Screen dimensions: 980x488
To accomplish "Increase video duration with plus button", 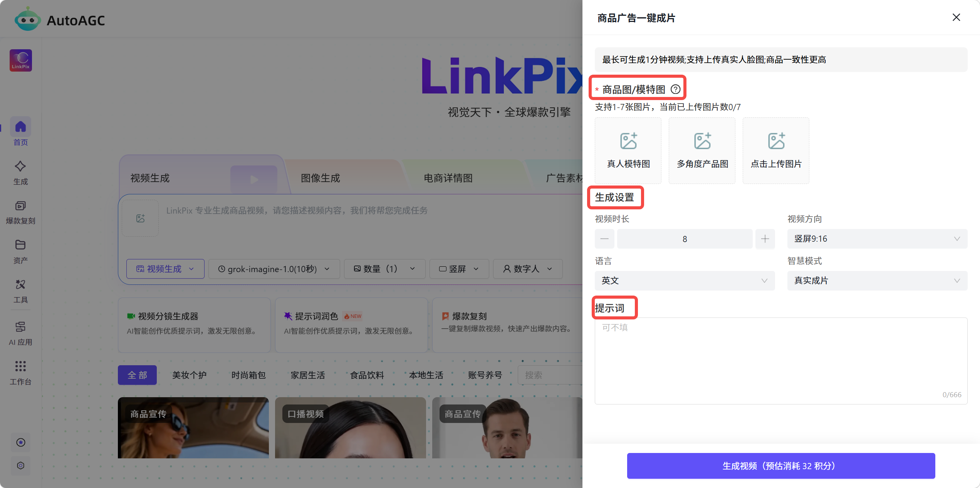I will pyautogui.click(x=765, y=239).
